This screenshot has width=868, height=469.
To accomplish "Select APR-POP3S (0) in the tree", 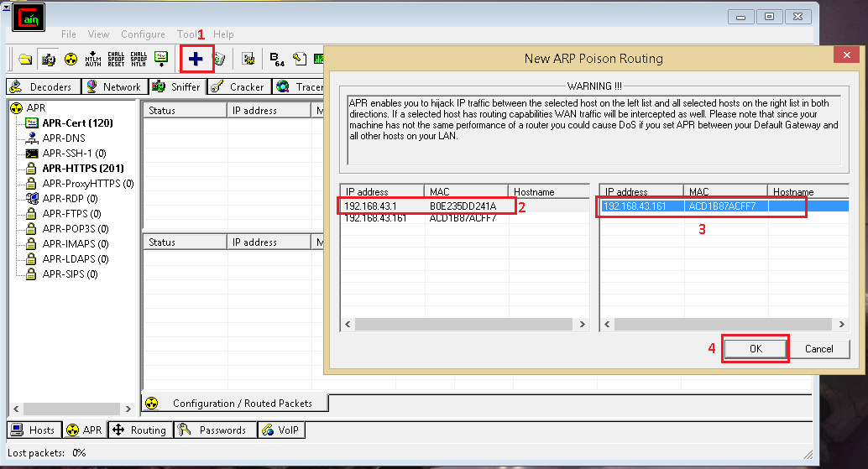I will point(76,228).
